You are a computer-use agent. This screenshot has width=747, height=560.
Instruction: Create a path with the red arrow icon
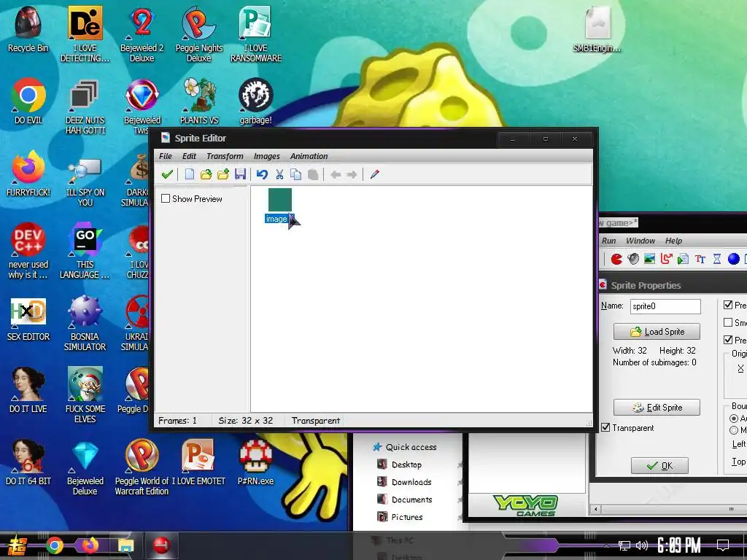click(x=666, y=259)
